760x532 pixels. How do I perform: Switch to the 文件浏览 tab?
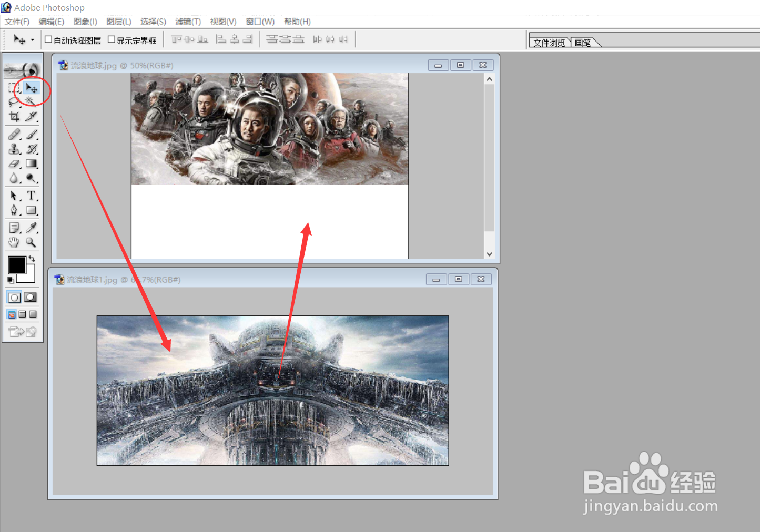tap(549, 43)
